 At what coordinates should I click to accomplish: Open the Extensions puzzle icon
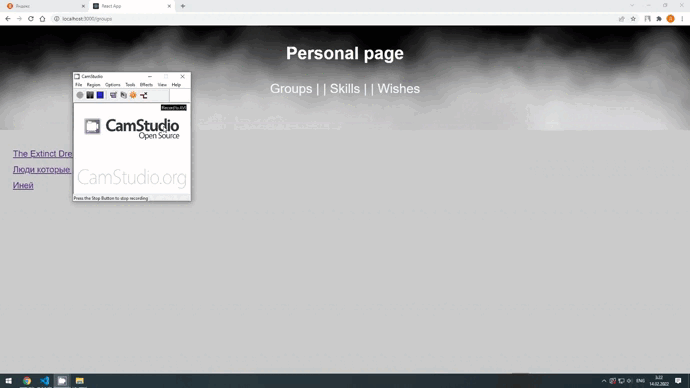point(659,19)
